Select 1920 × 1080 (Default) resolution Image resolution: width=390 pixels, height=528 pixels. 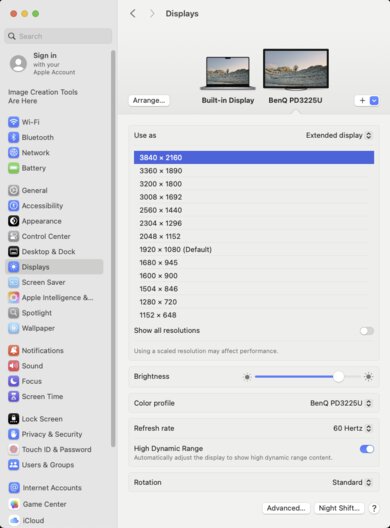tap(254, 250)
